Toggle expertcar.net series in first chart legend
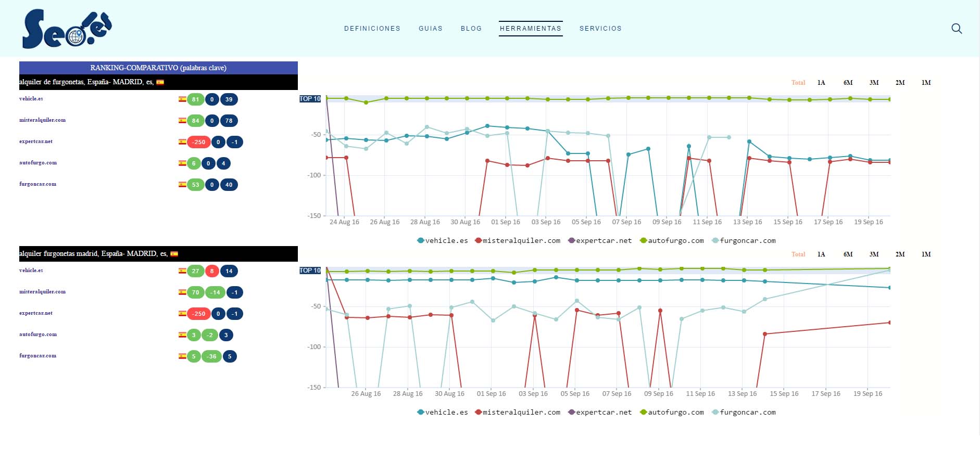The image size is (980, 476). point(600,240)
